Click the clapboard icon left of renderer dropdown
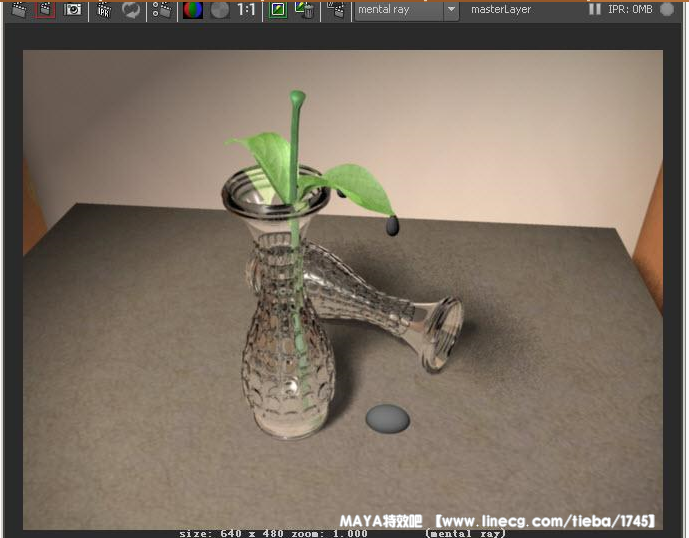689x538 pixels. (336, 10)
